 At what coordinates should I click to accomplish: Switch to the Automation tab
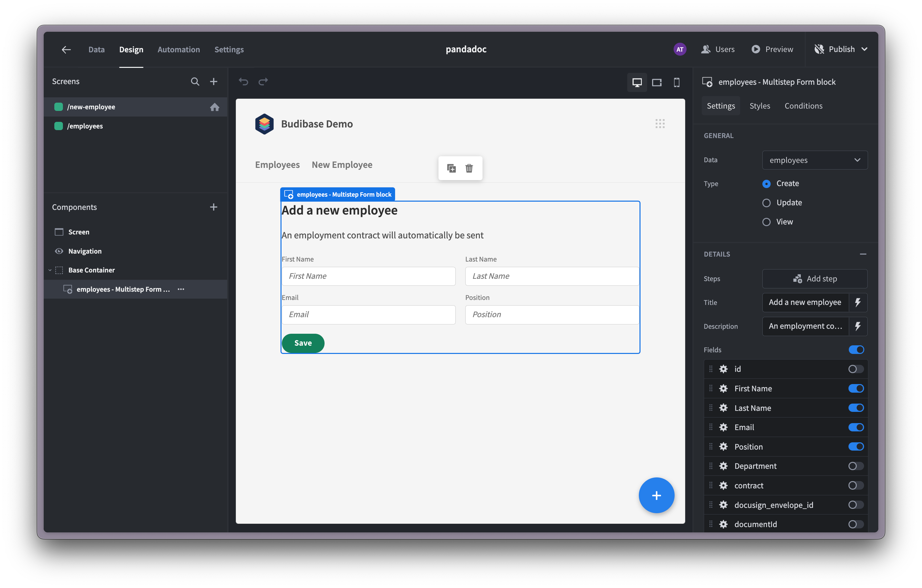point(179,49)
